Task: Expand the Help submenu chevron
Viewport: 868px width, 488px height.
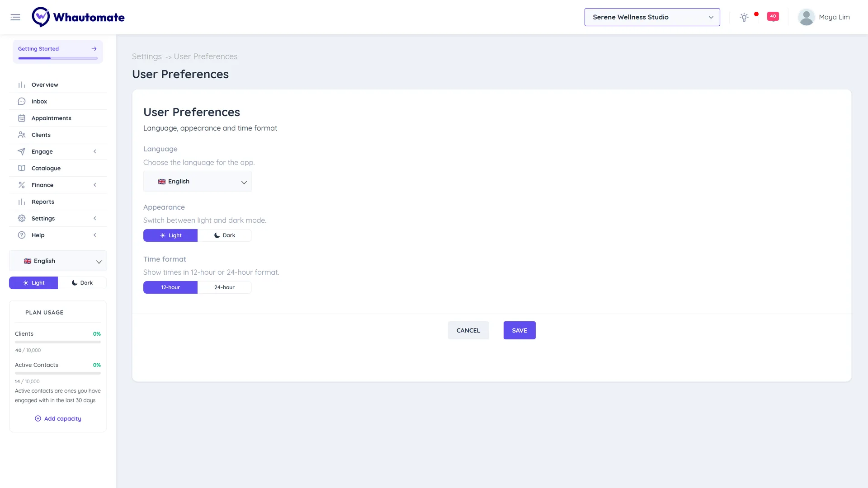Action: 95,235
